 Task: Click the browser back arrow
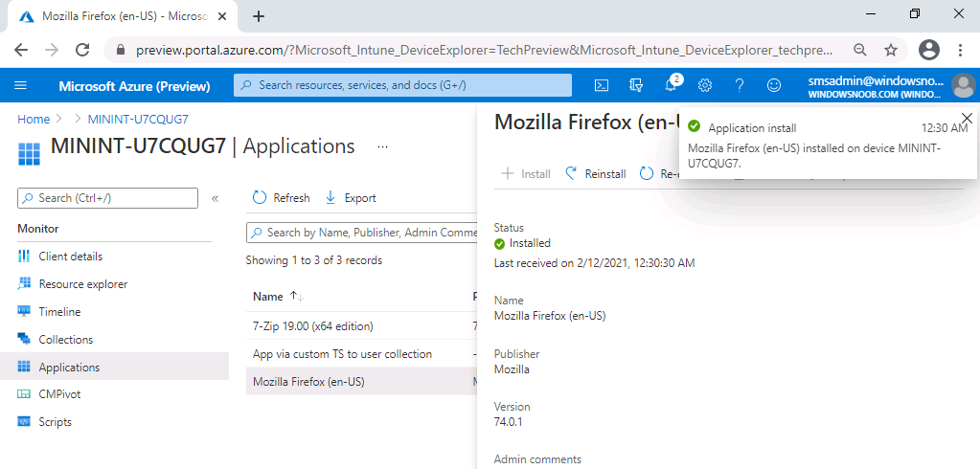(21, 50)
